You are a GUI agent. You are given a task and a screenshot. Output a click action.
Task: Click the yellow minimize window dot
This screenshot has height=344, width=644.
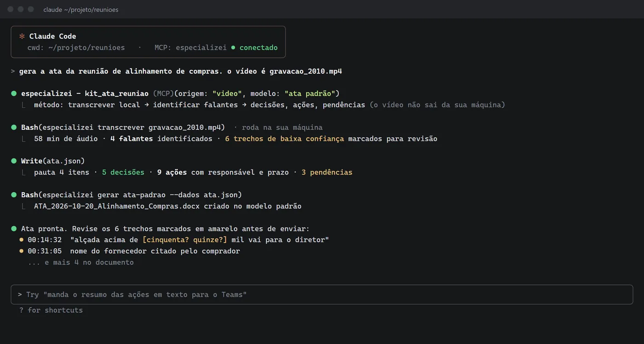tap(21, 9)
